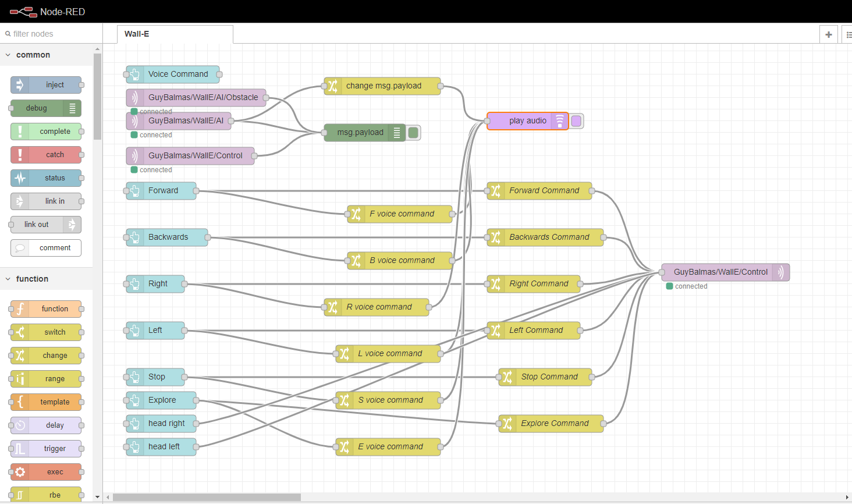Trigger the Explore inject button
This screenshot has height=504, width=852.
pyautogui.click(x=134, y=400)
